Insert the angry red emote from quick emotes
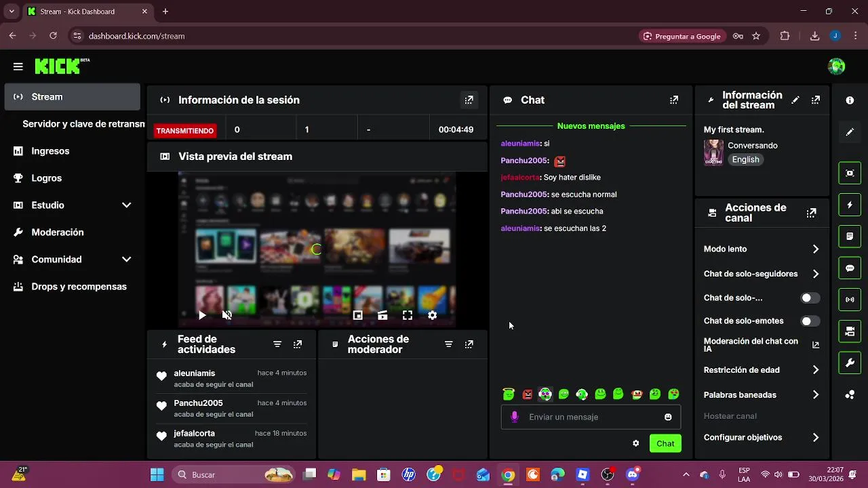868x488 pixels. [527, 394]
